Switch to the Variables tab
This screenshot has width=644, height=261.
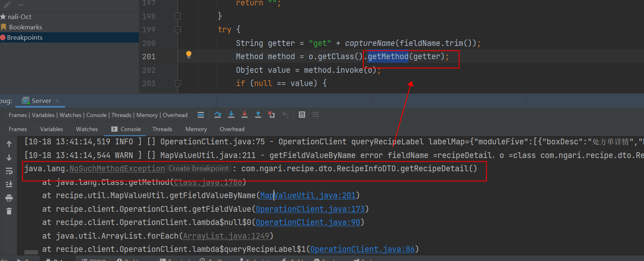tap(52, 129)
